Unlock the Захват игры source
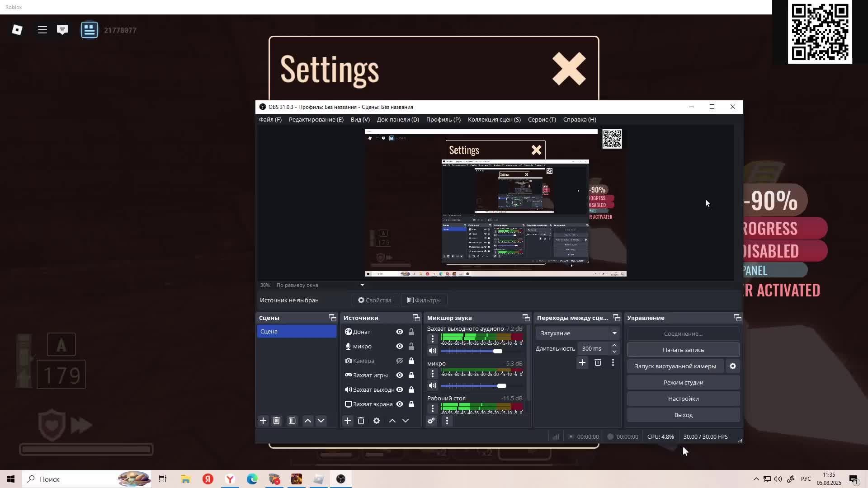868x488 pixels. click(411, 375)
